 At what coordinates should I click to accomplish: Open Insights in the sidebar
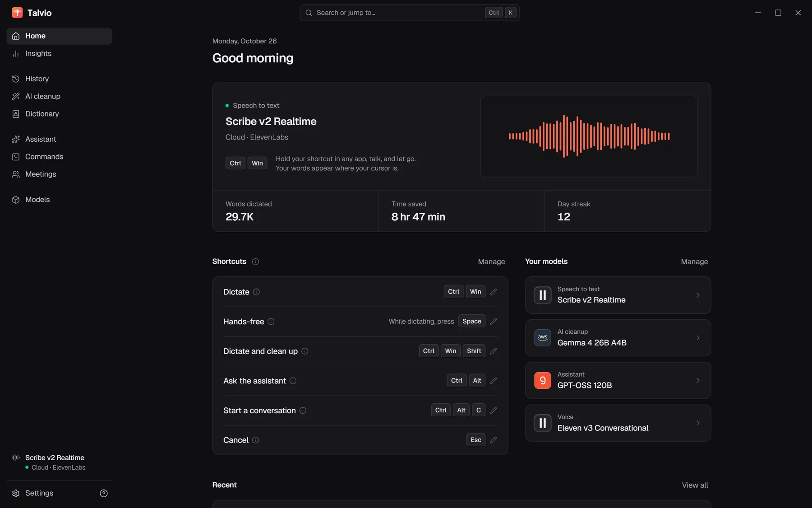point(59,53)
